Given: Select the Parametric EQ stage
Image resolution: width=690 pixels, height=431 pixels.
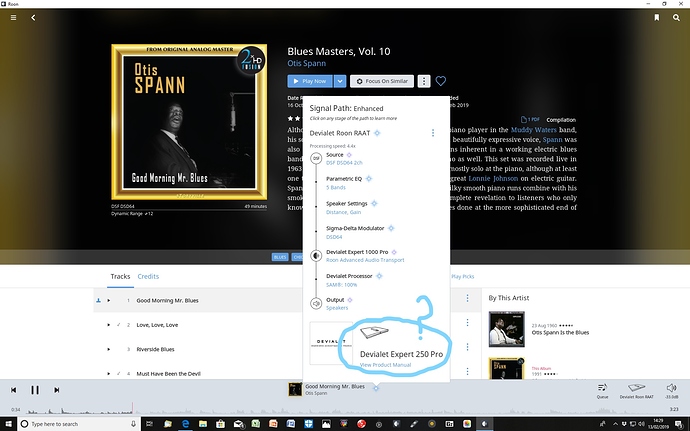Looking at the screenshot, I should point(344,179).
